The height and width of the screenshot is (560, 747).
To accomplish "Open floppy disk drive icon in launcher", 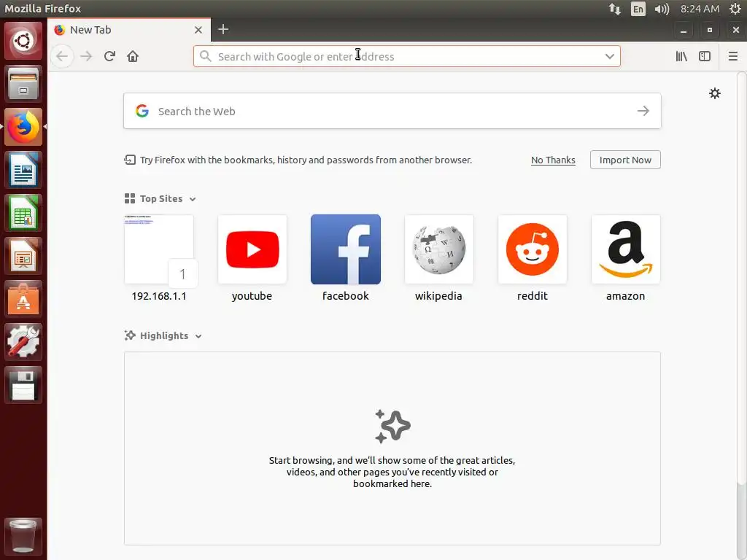I will click(x=23, y=385).
